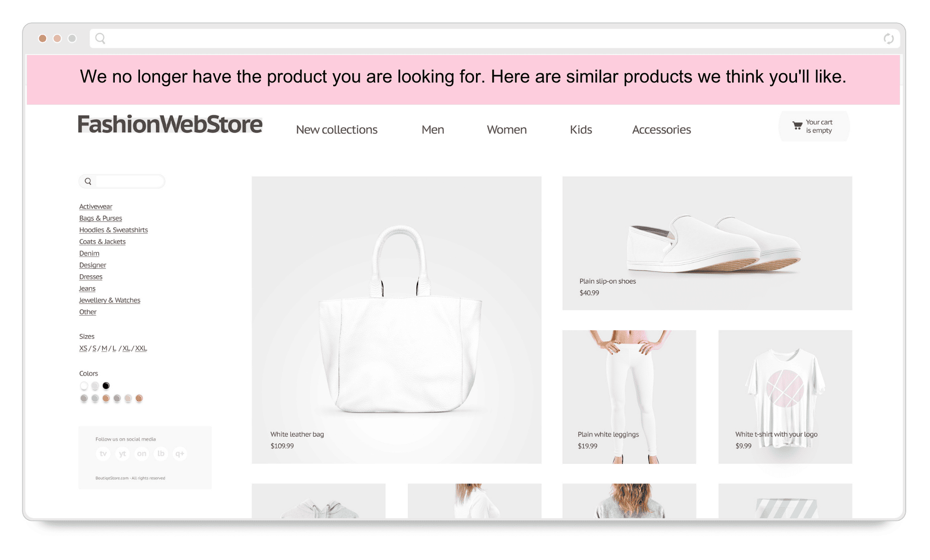
Task: Toggle the white color filter
Action: tap(84, 386)
